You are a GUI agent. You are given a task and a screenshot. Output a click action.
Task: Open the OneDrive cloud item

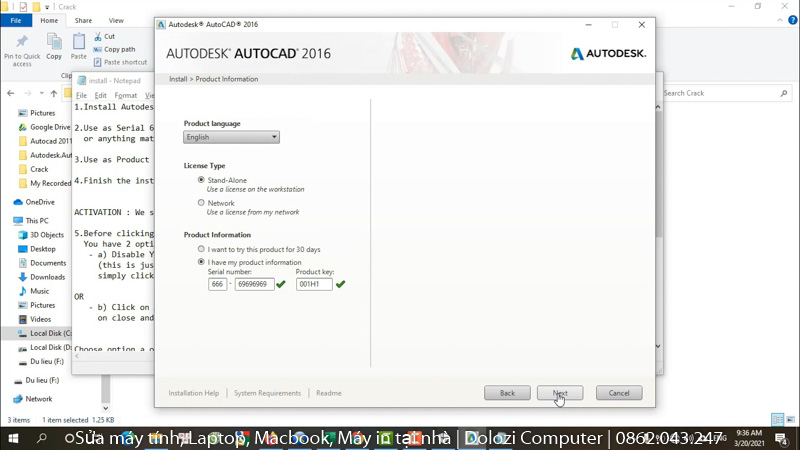[x=40, y=202]
